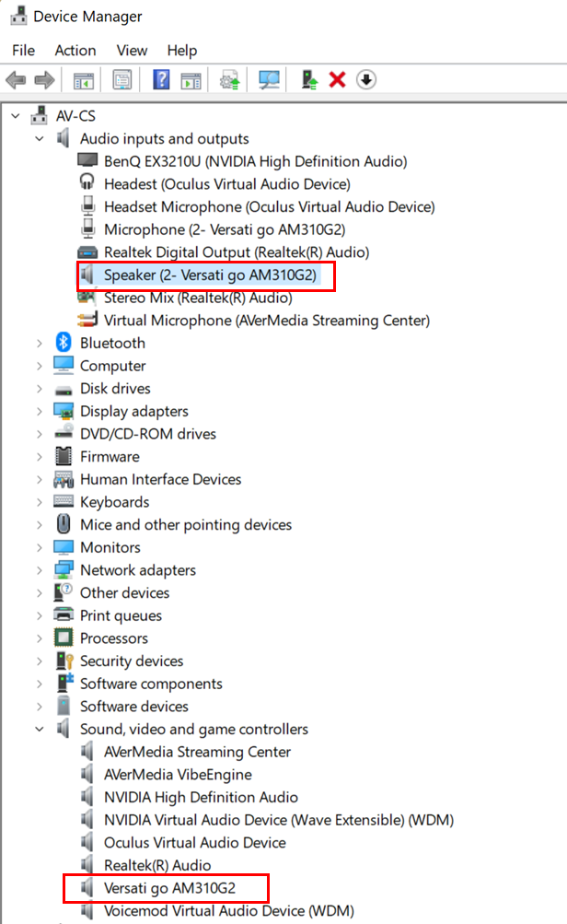Click the gear icon with green arrow
Viewport: 567px width, 924px height.
click(x=229, y=80)
